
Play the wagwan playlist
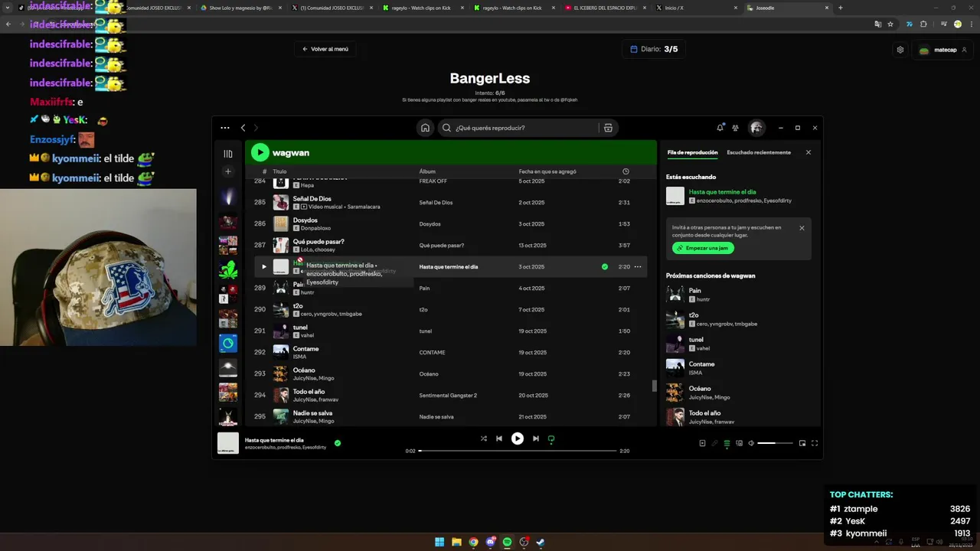click(260, 152)
